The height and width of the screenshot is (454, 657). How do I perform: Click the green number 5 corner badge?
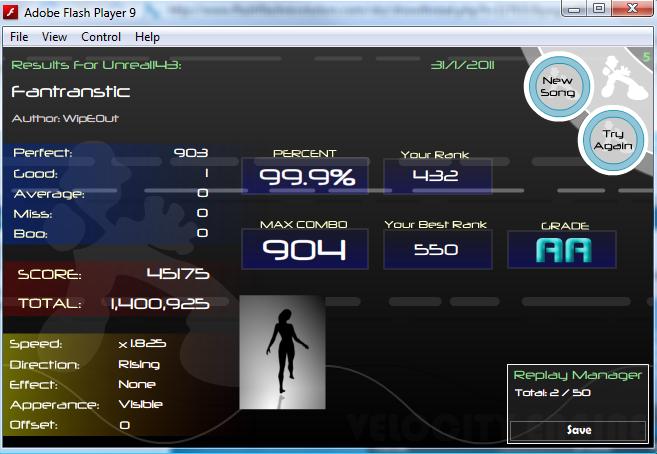(x=647, y=56)
